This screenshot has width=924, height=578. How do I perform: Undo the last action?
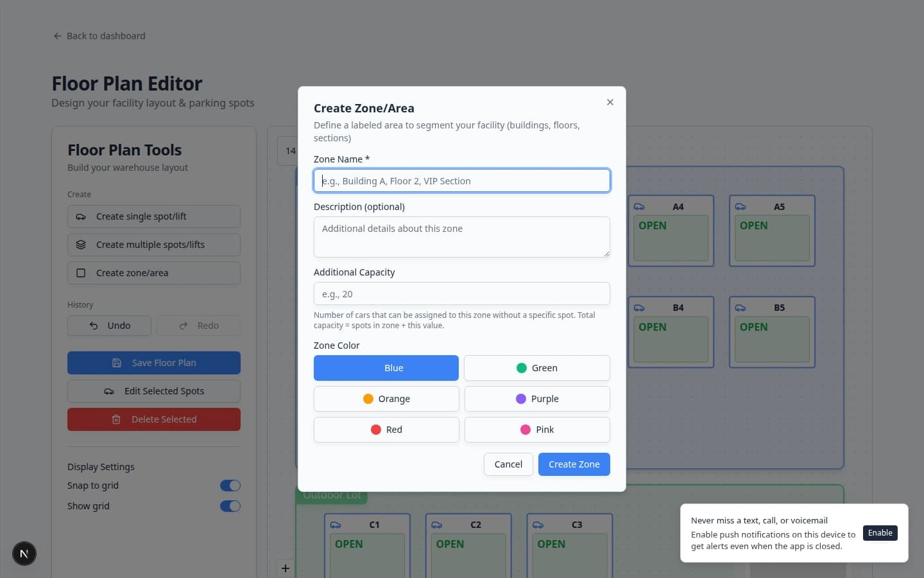coord(109,326)
